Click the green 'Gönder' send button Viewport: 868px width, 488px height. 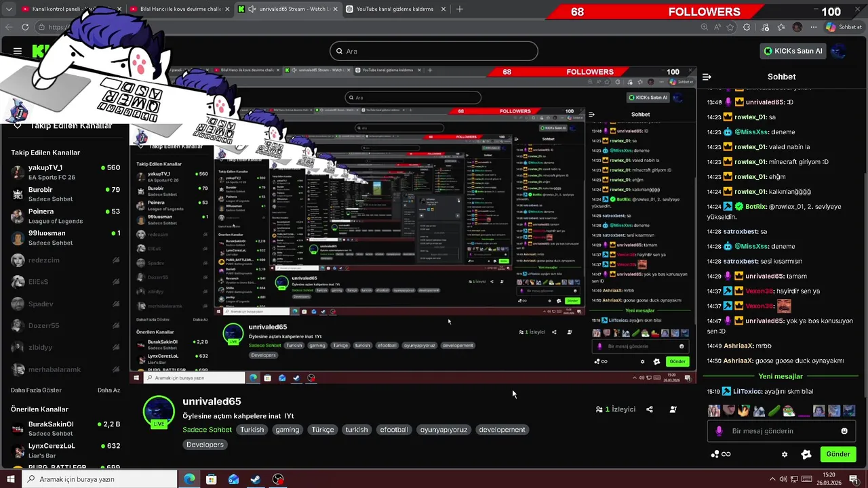click(837, 454)
